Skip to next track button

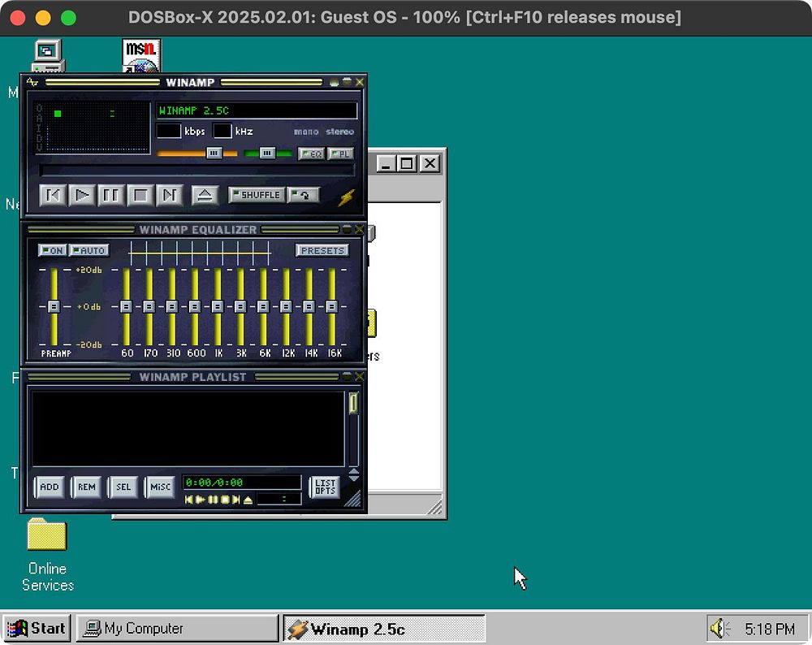click(169, 195)
